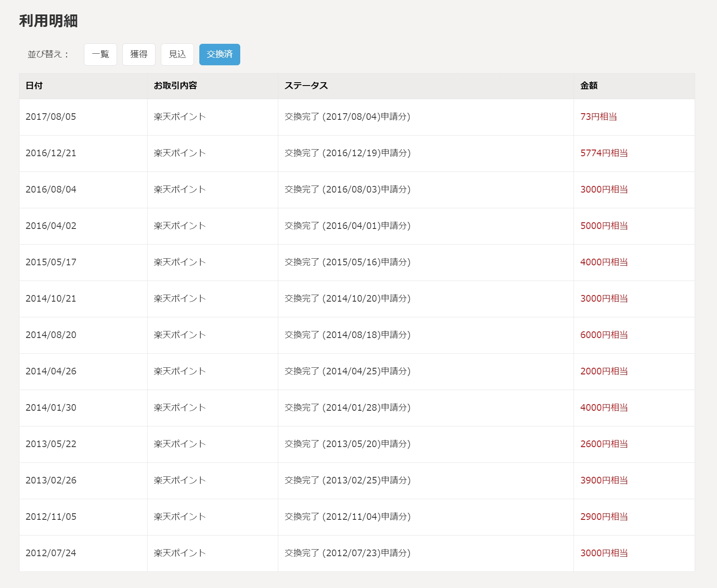The height and width of the screenshot is (588, 717).
Task: Click the お取引内容 column header
Action: click(x=175, y=86)
